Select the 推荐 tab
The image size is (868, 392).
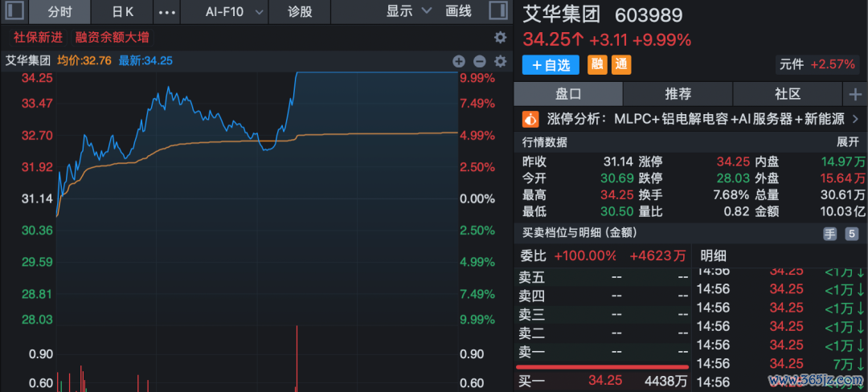coord(678,94)
